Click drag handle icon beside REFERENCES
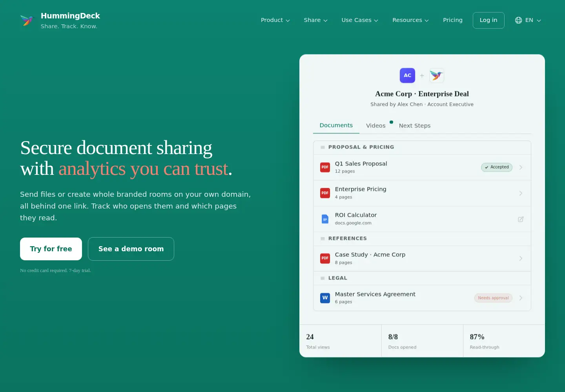565x392 pixels. (323, 239)
